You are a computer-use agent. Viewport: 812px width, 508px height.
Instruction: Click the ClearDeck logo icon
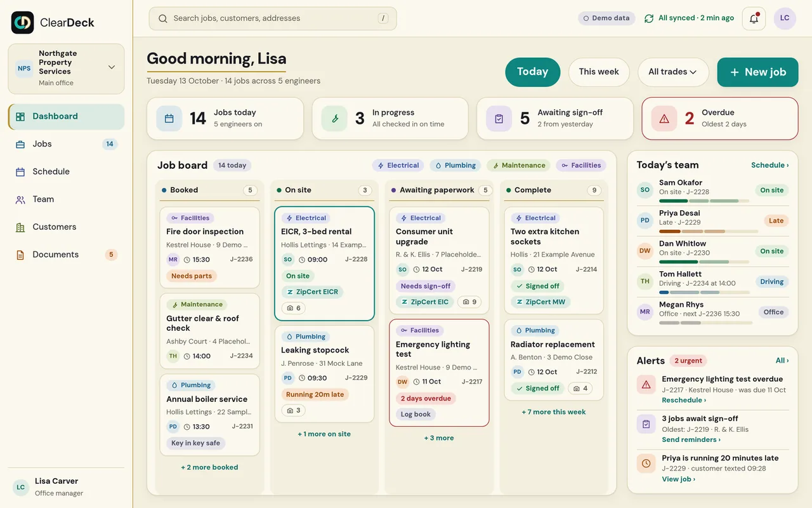pos(22,22)
